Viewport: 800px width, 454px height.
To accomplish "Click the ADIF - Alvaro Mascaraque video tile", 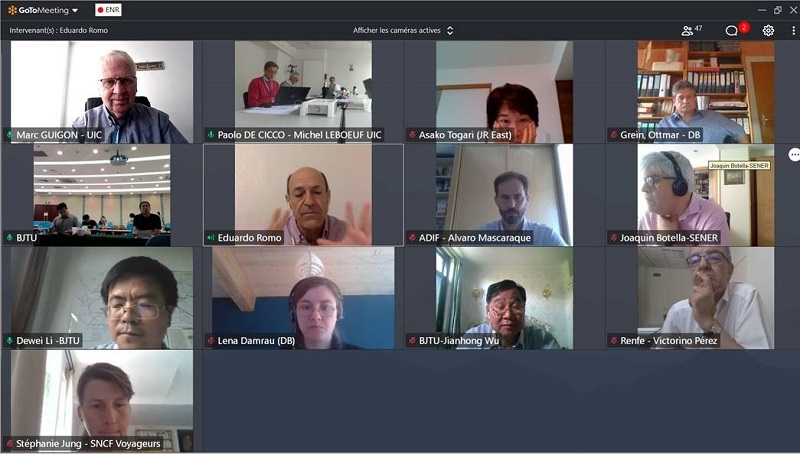I will click(x=504, y=195).
